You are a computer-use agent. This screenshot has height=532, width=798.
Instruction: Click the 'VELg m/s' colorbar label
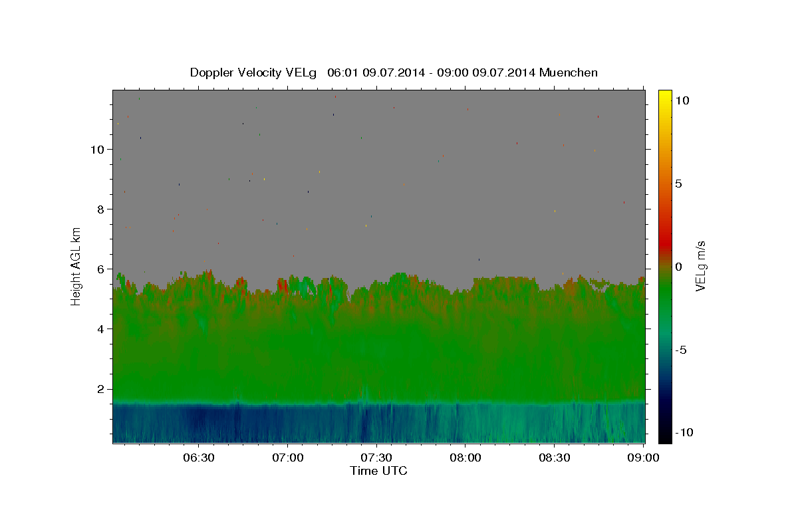(700, 266)
